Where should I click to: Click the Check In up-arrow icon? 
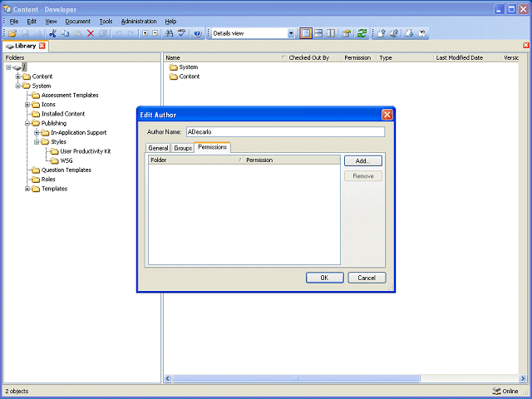pos(382,33)
